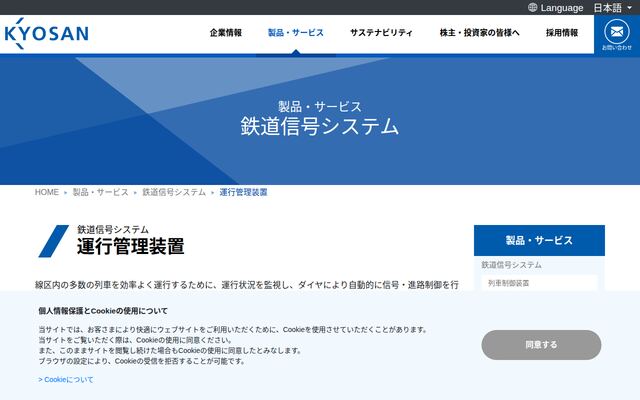
Task: Open the 日本語 language dropdown
Action: coord(612,8)
